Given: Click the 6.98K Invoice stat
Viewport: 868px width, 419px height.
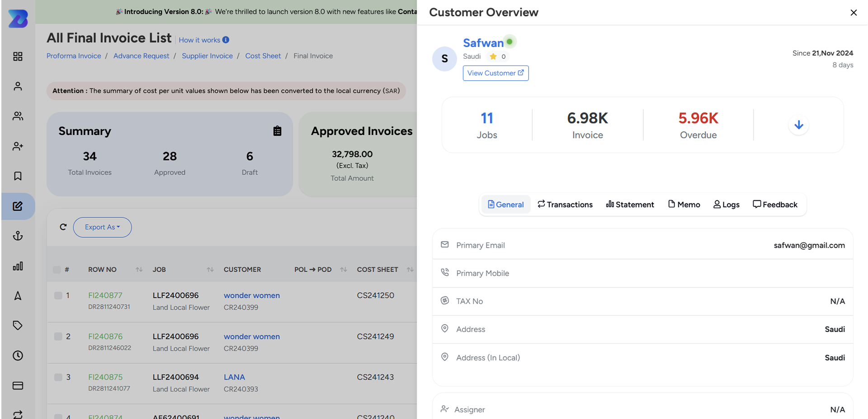Looking at the screenshot, I should (587, 125).
